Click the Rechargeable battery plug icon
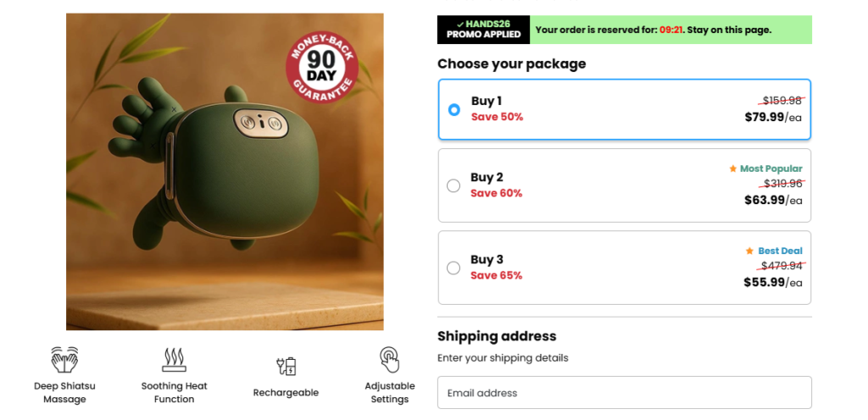868x420 pixels. [x=286, y=367]
